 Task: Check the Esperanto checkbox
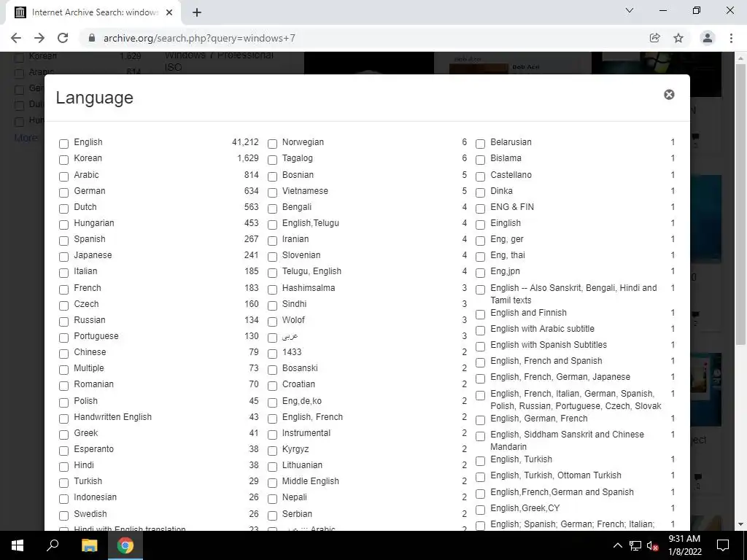64,451
